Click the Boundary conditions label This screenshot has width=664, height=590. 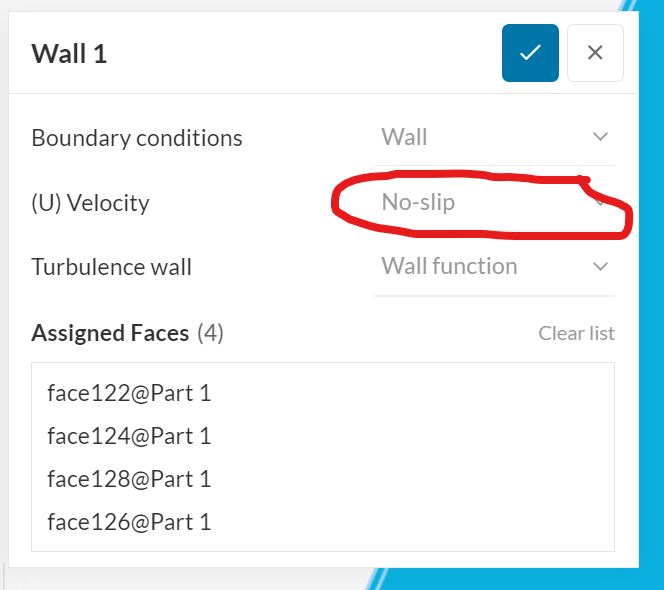click(x=137, y=138)
